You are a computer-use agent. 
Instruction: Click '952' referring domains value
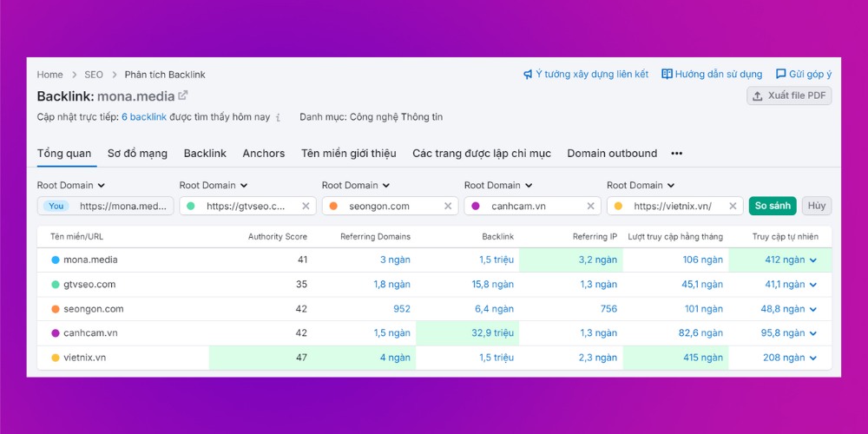[x=402, y=309]
